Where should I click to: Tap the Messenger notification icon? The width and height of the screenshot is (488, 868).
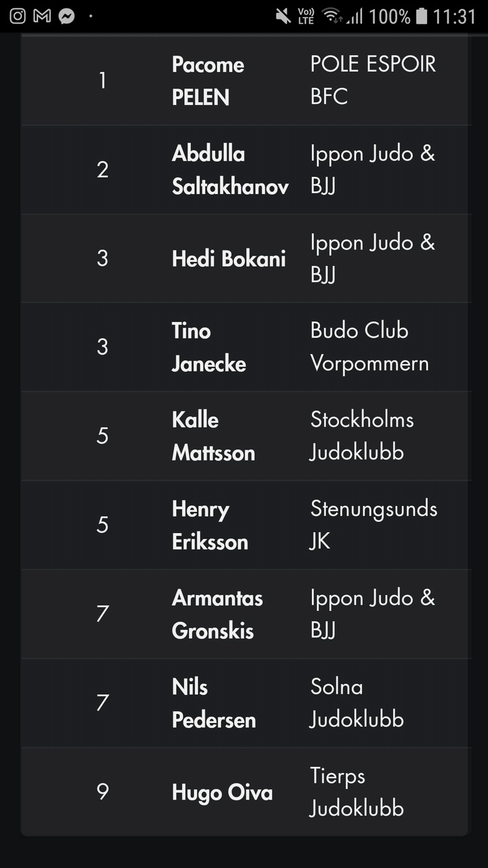[66, 16]
